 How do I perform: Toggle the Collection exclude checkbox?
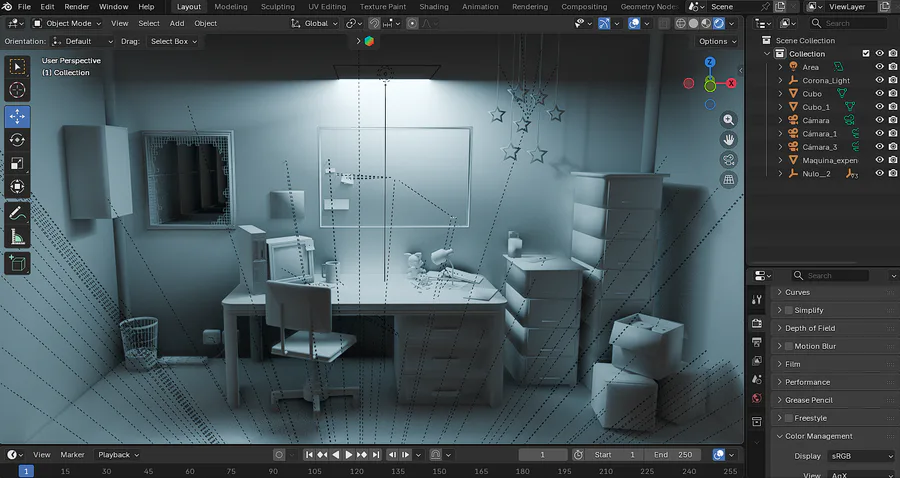tap(866, 53)
